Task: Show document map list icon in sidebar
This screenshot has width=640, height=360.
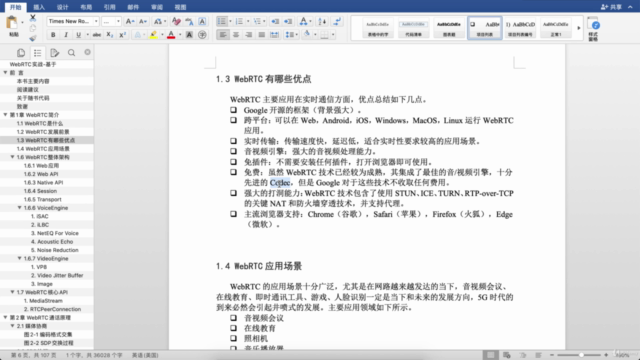Action: (38, 53)
